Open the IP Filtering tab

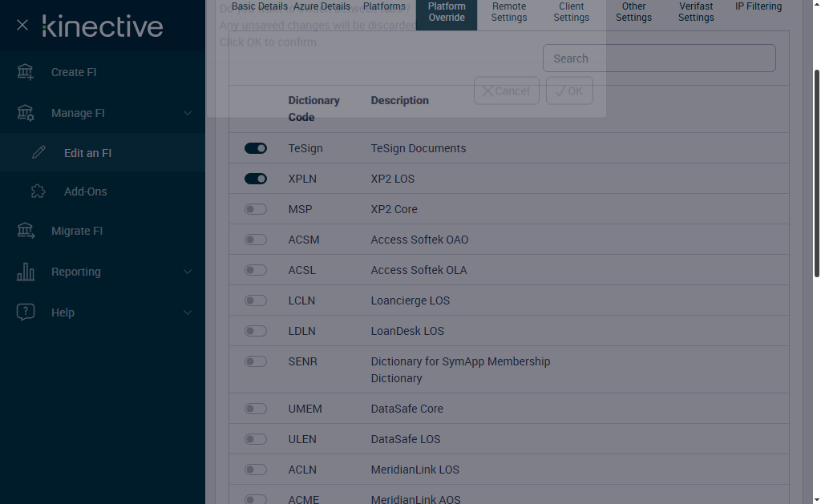tap(758, 6)
